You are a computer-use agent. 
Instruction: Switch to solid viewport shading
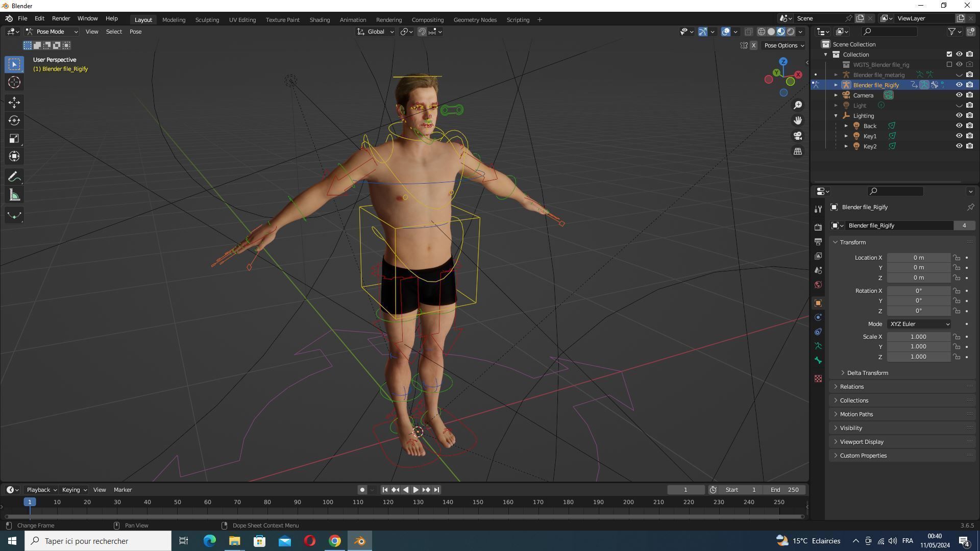coord(771,32)
